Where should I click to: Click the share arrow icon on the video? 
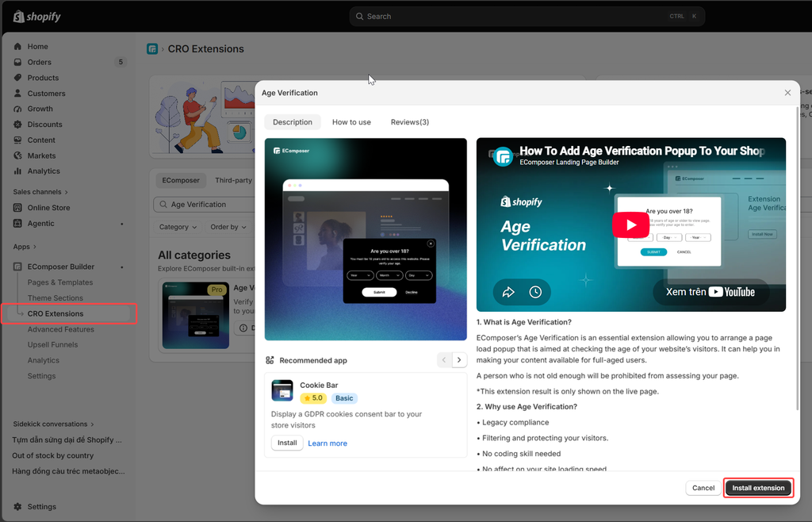(x=508, y=292)
